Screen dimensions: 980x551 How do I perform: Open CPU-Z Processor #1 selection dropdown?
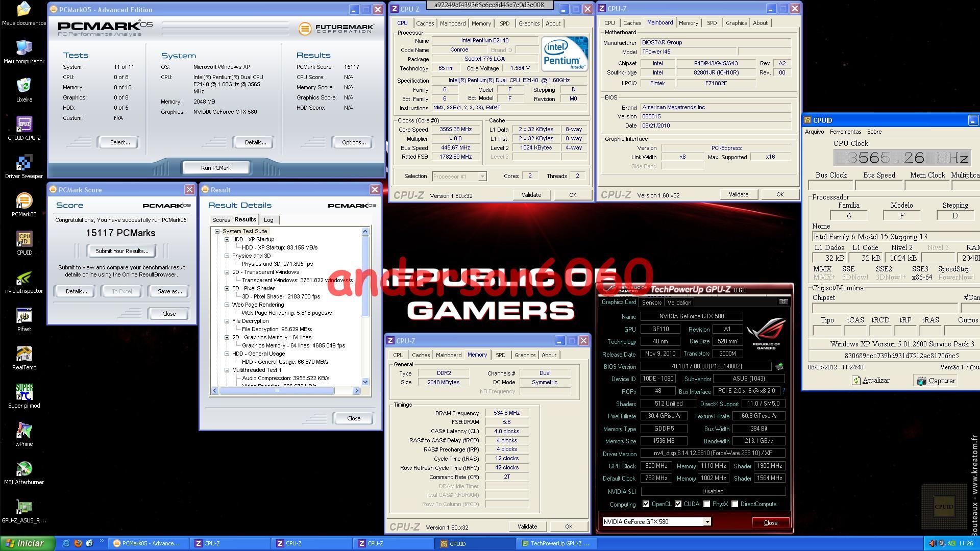pos(482,177)
